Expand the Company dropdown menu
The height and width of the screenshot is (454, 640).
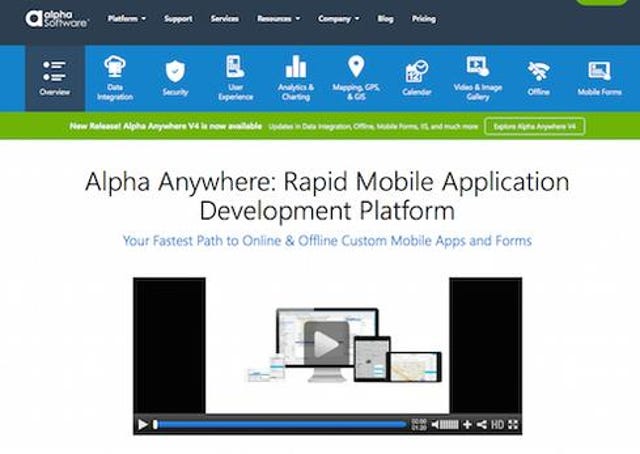tap(338, 19)
